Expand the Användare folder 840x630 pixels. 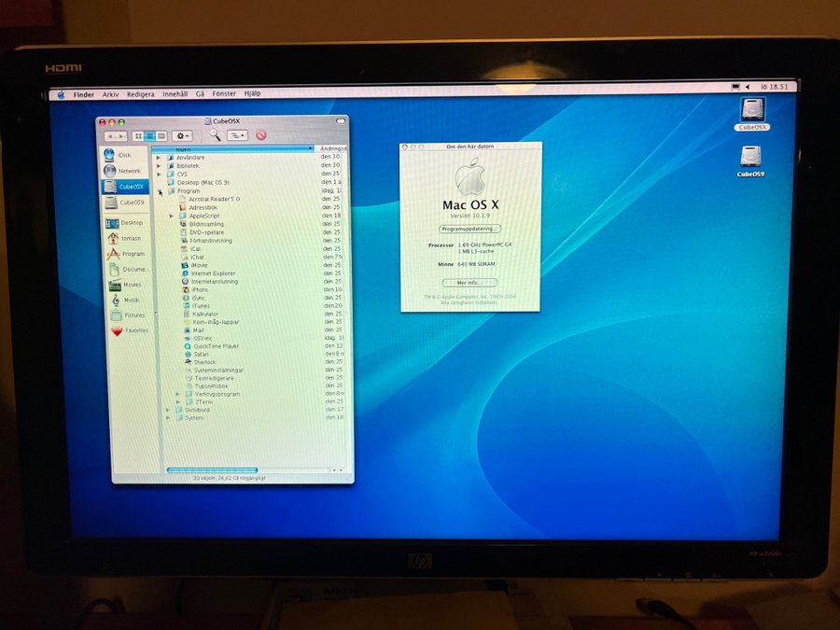159,158
